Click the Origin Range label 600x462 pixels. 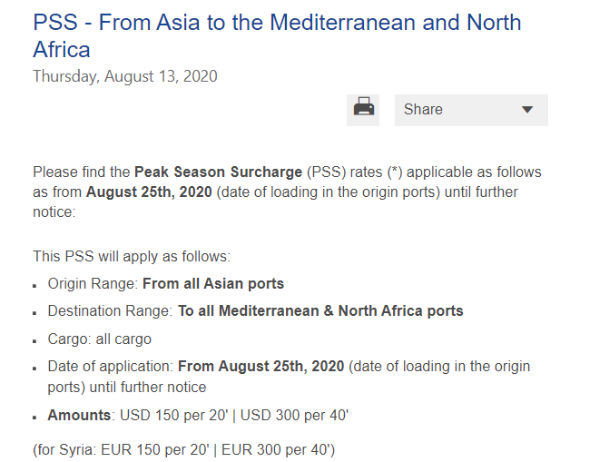(93, 284)
